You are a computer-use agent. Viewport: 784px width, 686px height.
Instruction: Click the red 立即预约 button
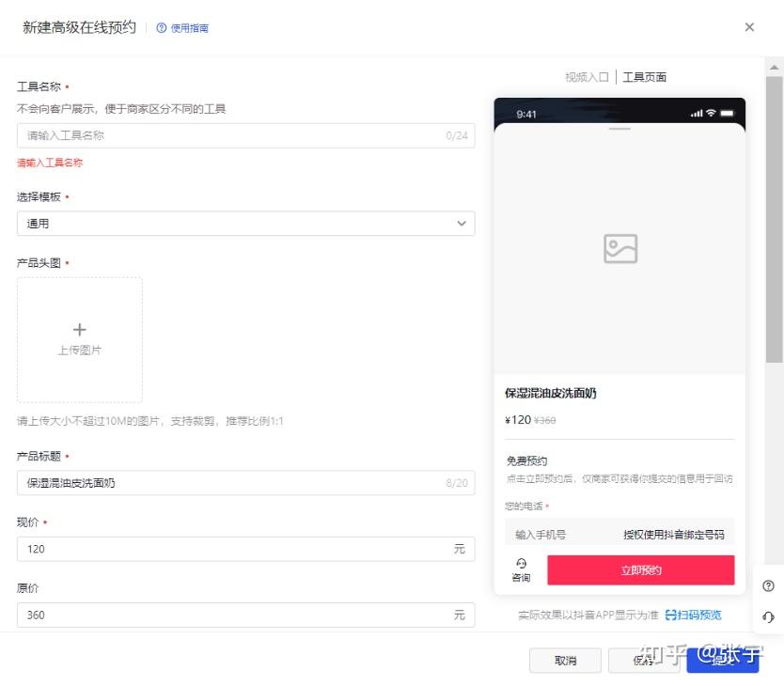coord(641,570)
